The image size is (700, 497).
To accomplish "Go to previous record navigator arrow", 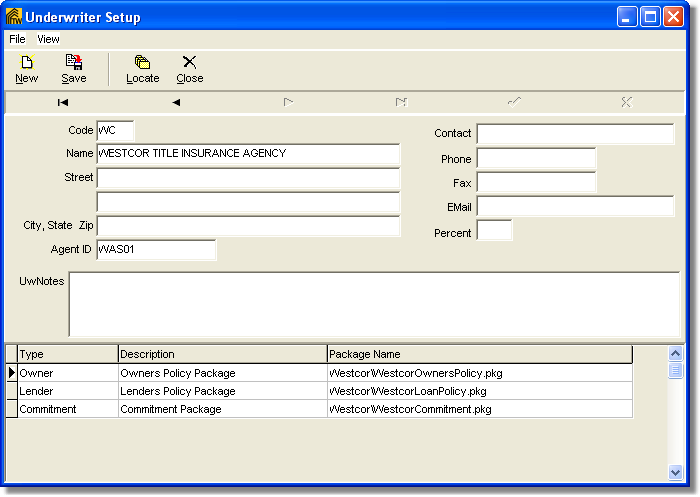I will pyautogui.click(x=176, y=102).
